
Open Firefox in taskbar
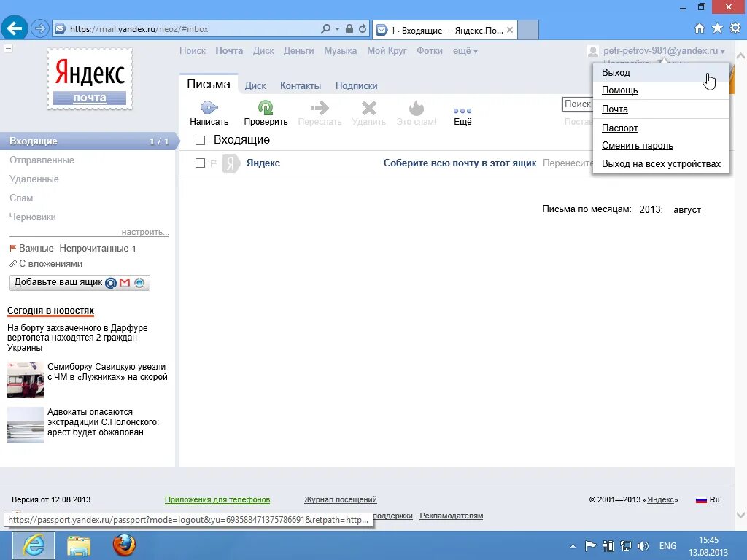124,545
